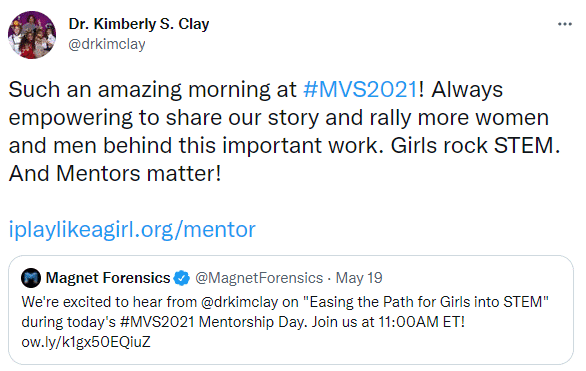Click #MVS2021 hashtag inside the quoted tweet
This screenshot has height=371, width=586.
click(x=157, y=322)
